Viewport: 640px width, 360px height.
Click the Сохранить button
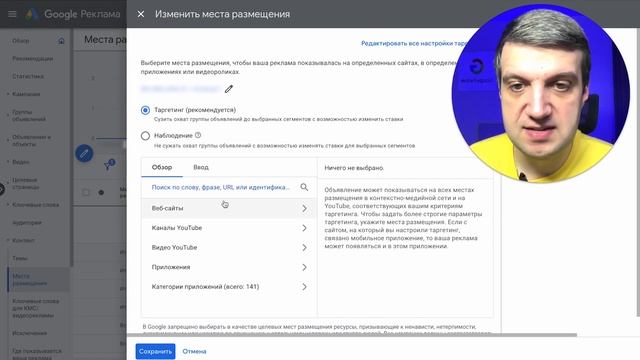pos(156,351)
